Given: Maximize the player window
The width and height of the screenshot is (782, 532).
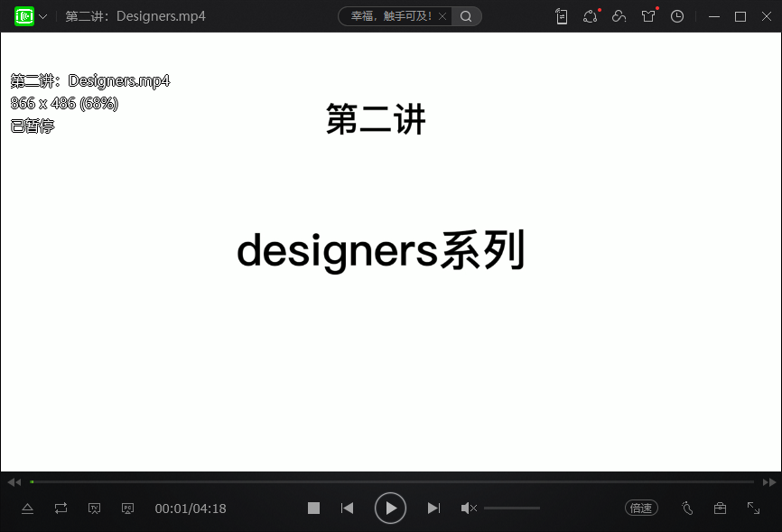Looking at the screenshot, I should coord(740,16).
